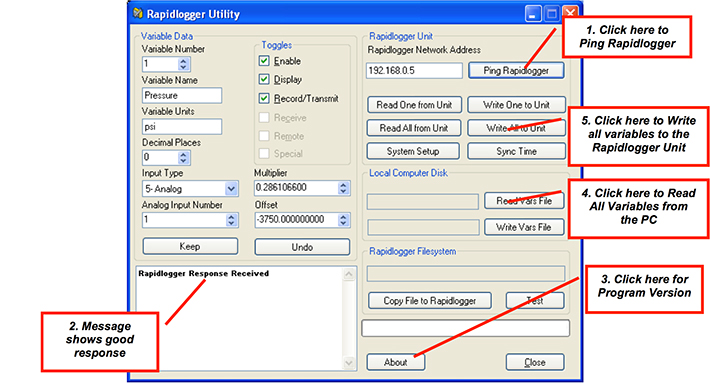This screenshot has width=710, height=383.
Task: Click Write One to Unit
Action: click(x=516, y=105)
